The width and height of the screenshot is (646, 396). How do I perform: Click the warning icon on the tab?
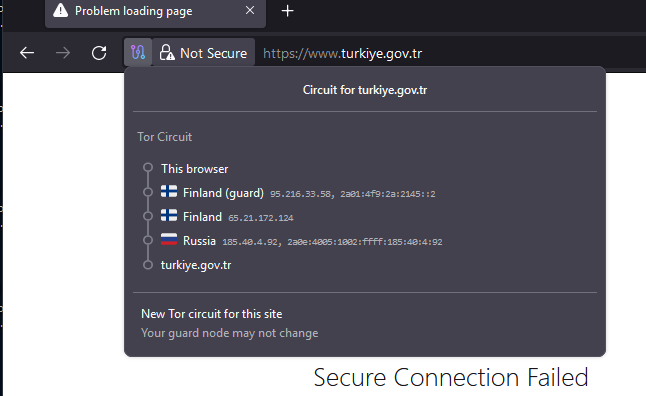point(61,10)
